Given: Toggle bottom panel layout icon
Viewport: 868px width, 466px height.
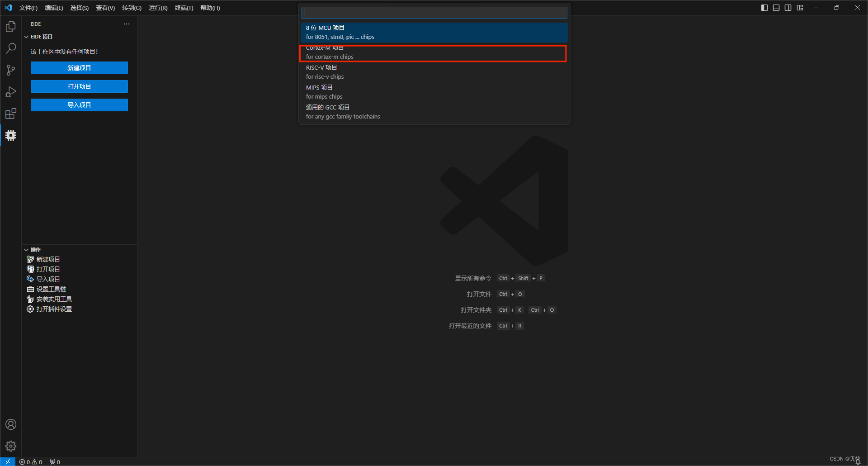Looking at the screenshot, I should 776,8.
